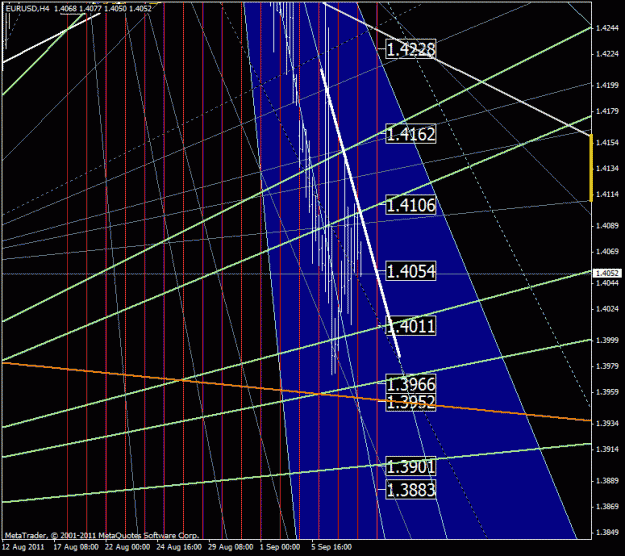This screenshot has height=556, width=625.
Task: Click the 1 Sep 00:00 time label
Action: [280, 547]
